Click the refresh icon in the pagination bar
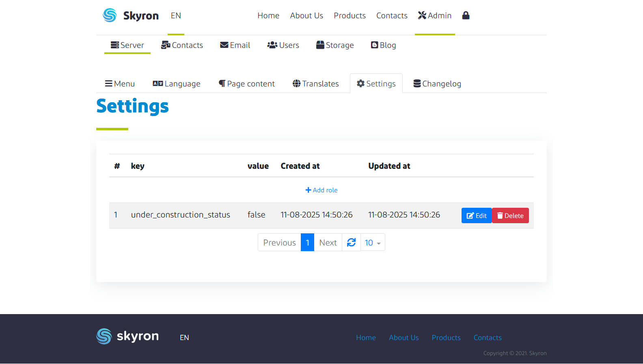 (352, 242)
